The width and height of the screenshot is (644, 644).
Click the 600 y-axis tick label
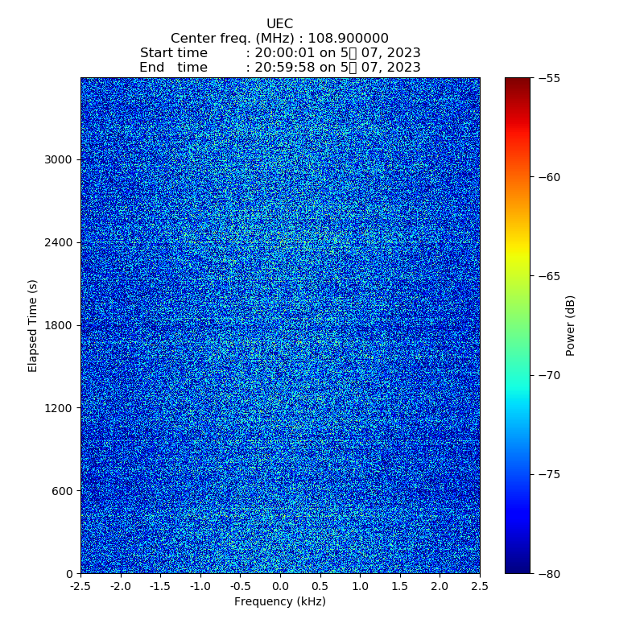pyautogui.click(x=62, y=491)
